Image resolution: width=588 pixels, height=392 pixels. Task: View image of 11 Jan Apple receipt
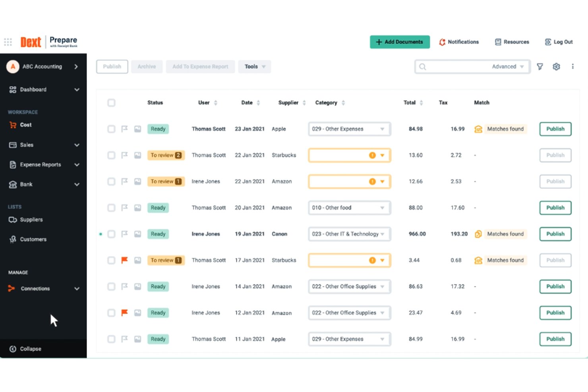[x=137, y=339]
